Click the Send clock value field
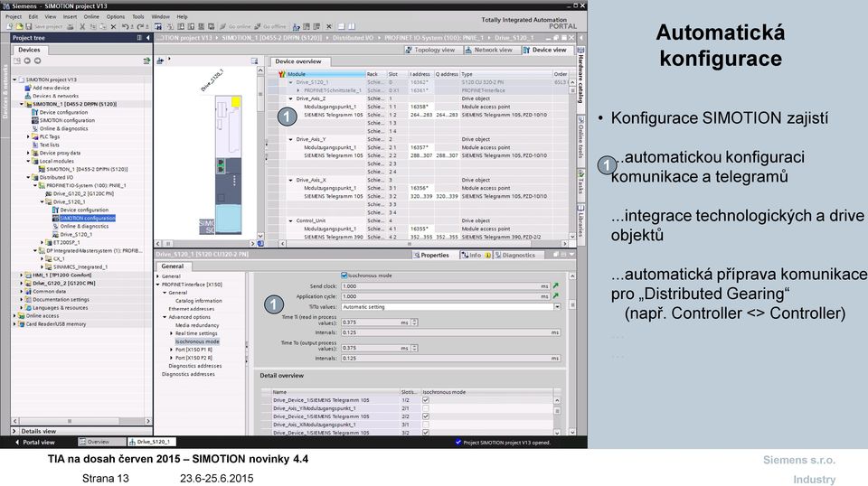 point(445,285)
